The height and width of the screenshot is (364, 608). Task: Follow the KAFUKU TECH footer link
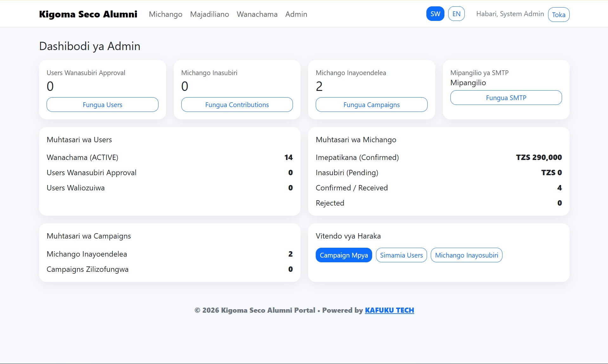coord(389,310)
